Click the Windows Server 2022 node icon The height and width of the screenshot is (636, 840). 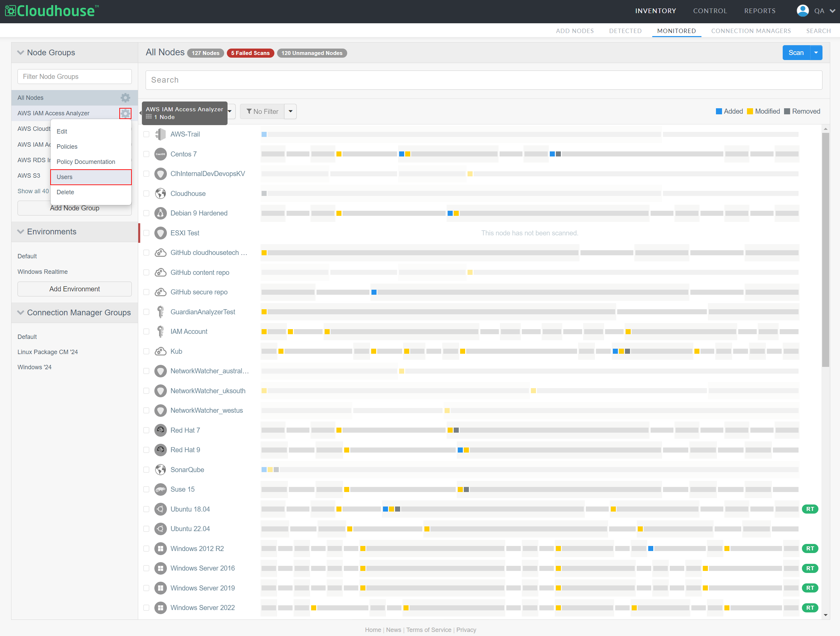161,608
